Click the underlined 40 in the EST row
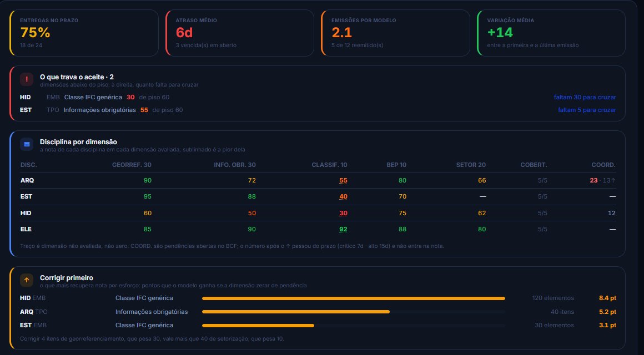 [x=343, y=196]
